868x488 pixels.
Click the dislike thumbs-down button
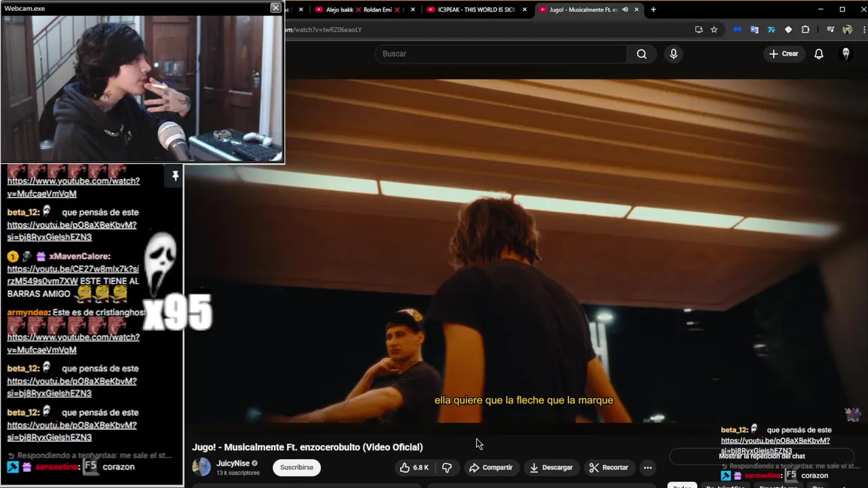(447, 468)
